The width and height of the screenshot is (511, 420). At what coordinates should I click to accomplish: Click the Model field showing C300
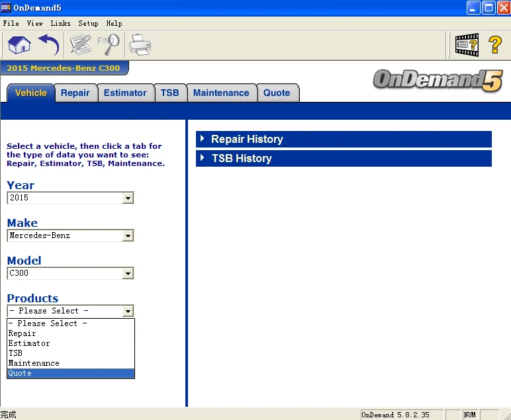coord(70,273)
